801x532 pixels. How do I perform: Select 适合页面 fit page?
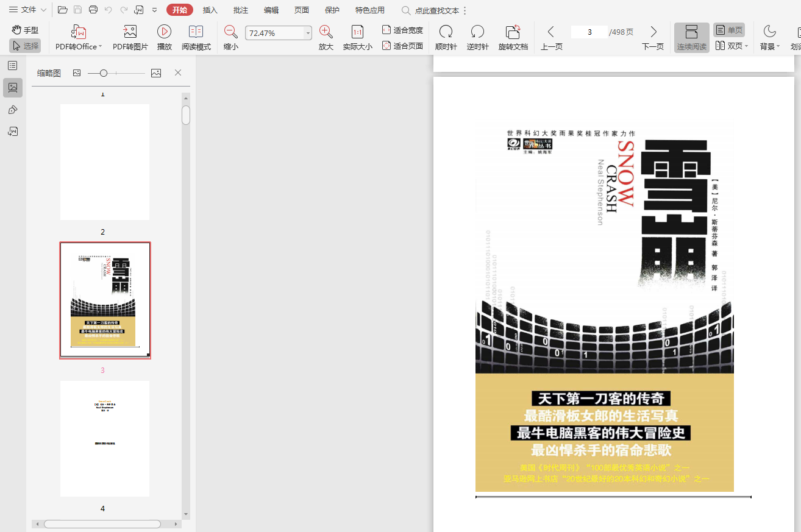pyautogui.click(x=402, y=46)
